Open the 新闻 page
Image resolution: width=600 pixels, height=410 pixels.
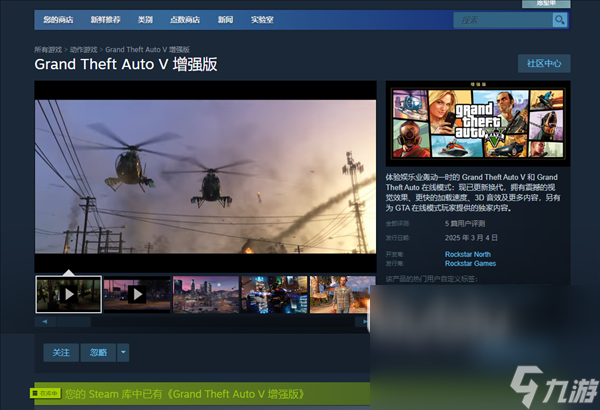(x=225, y=20)
